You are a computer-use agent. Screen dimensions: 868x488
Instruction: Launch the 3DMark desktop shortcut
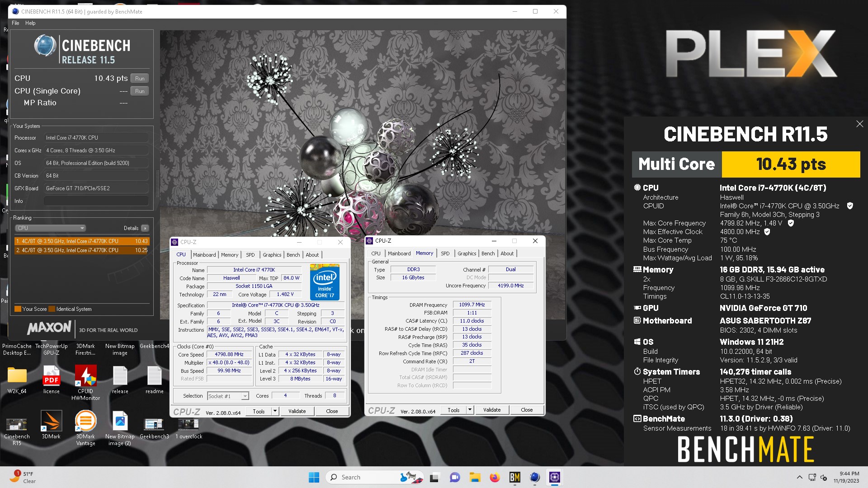coord(51,425)
